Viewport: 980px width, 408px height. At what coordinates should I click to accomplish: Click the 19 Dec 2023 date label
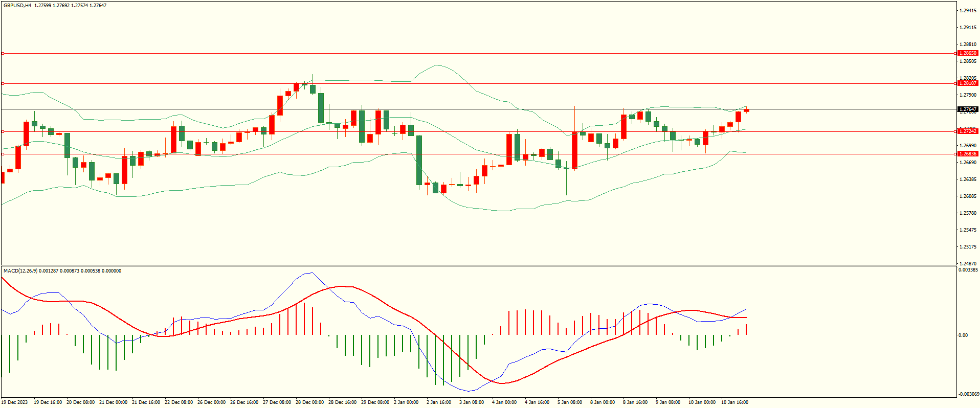click(x=14, y=402)
